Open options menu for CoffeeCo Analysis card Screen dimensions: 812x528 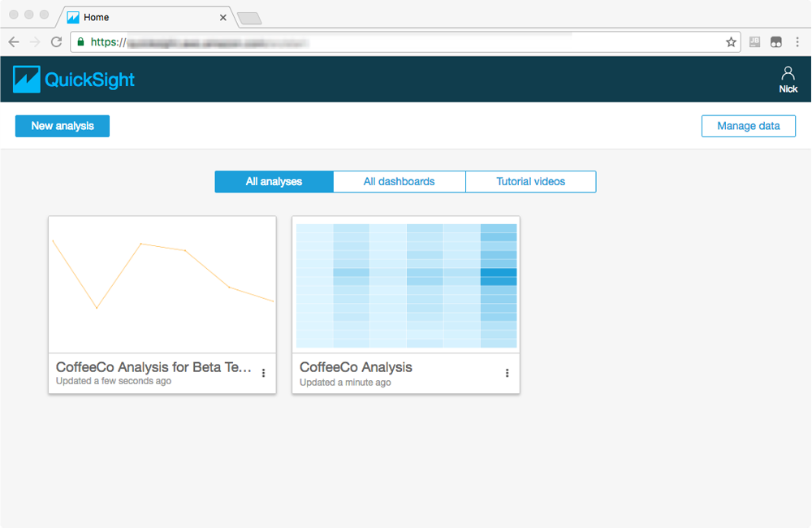pos(507,373)
